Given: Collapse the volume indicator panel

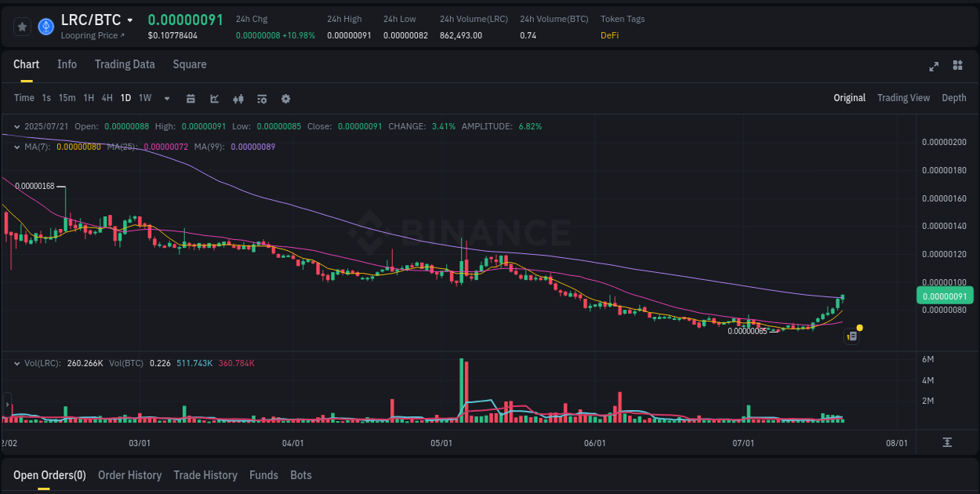Looking at the screenshot, I should pos(17,363).
